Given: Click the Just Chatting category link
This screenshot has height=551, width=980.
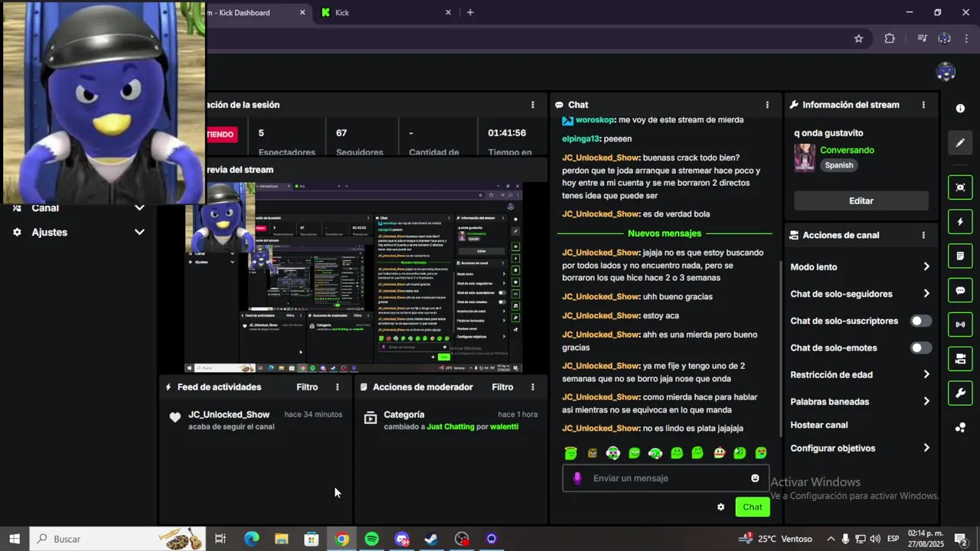Looking at the screenshot, I should pyautogui.click(x=451, y=426).
